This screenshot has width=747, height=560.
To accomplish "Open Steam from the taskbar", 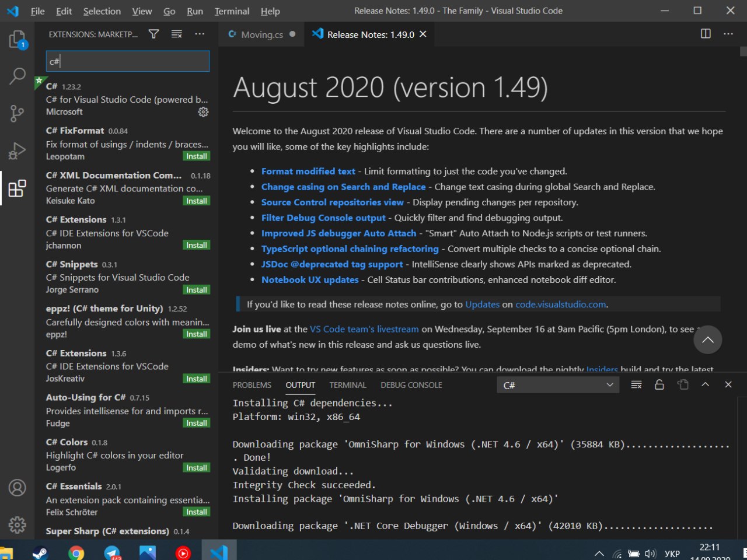I will tap(40, 552).
